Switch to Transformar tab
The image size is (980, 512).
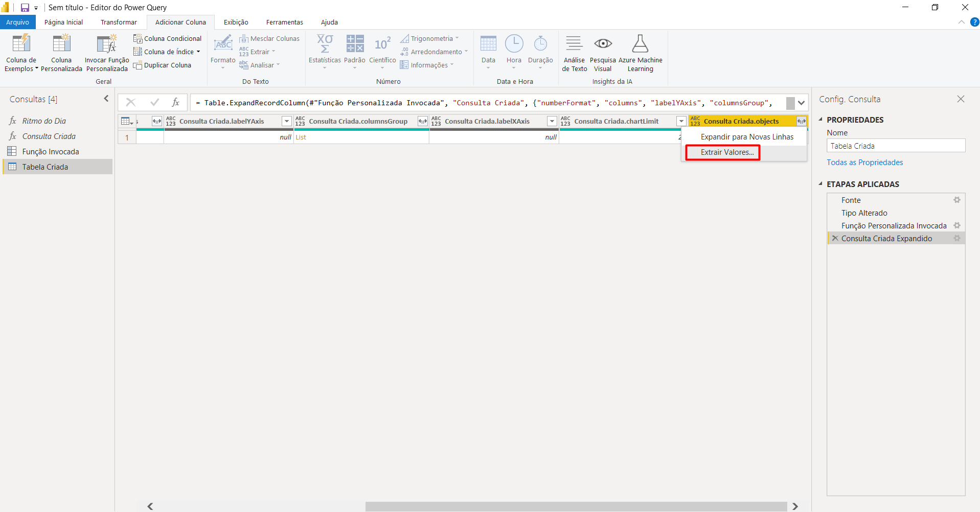point(119,22)
